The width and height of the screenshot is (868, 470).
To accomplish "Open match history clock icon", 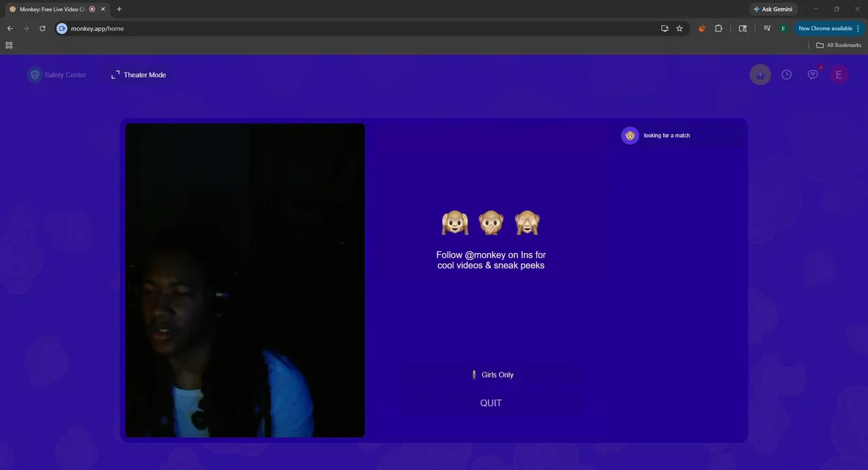I will click(786, 74).
